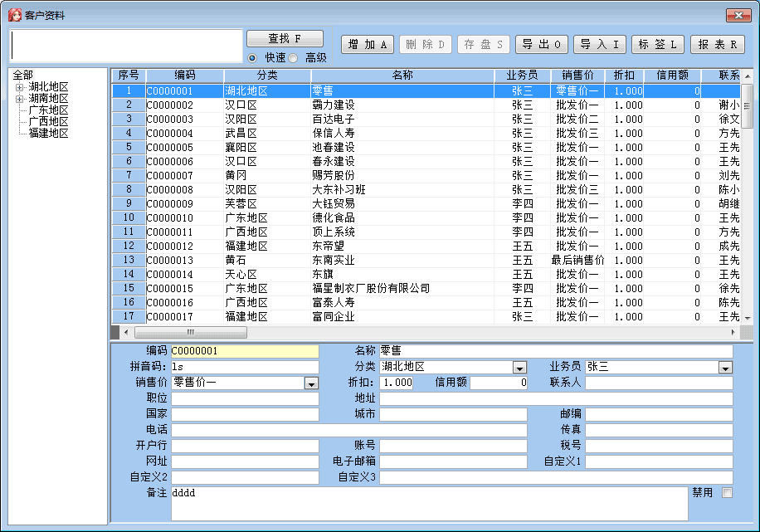Select 广东地区 in the region tree
This screenshot has height=532, width=760.
48,110
